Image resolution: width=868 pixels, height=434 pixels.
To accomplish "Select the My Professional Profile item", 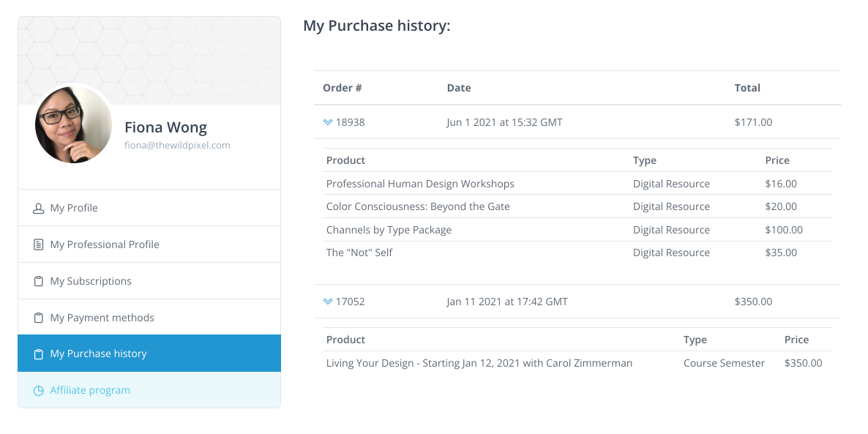I will pyautogui.click(x=105, y=245).
